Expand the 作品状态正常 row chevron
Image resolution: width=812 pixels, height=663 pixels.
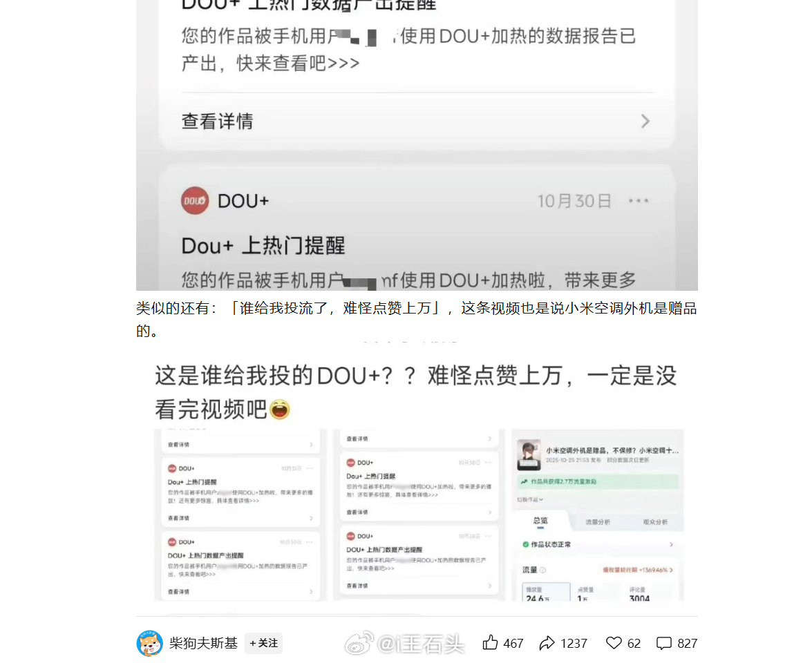click(x=671, y=544)
